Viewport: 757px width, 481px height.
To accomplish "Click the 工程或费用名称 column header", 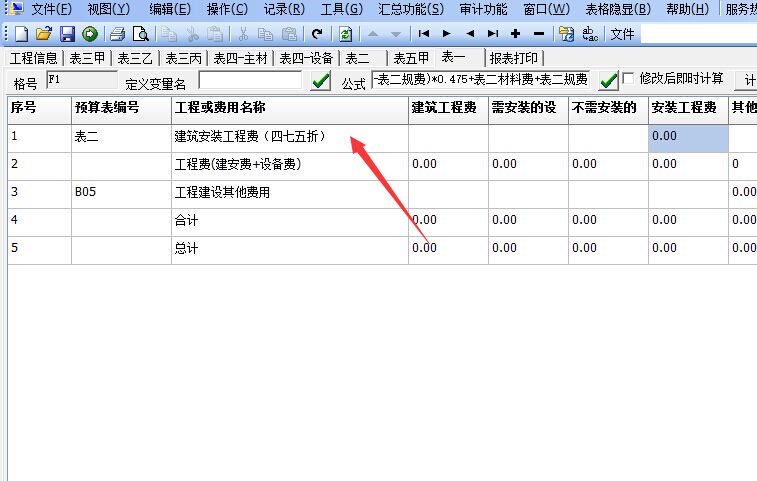I will click(289, 110).
